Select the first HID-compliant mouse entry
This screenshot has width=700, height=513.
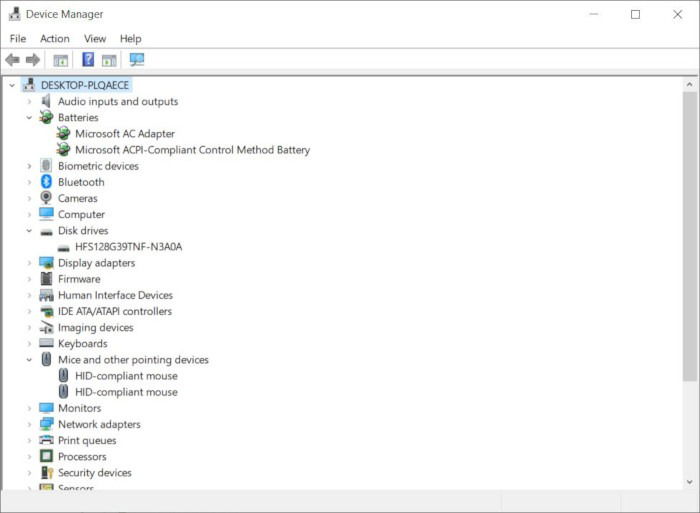click(x=126, y=376)
